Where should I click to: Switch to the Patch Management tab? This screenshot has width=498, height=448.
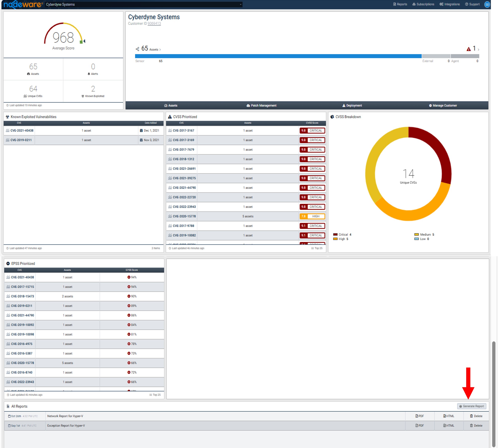pyautogui.click(x=261, y=105)
